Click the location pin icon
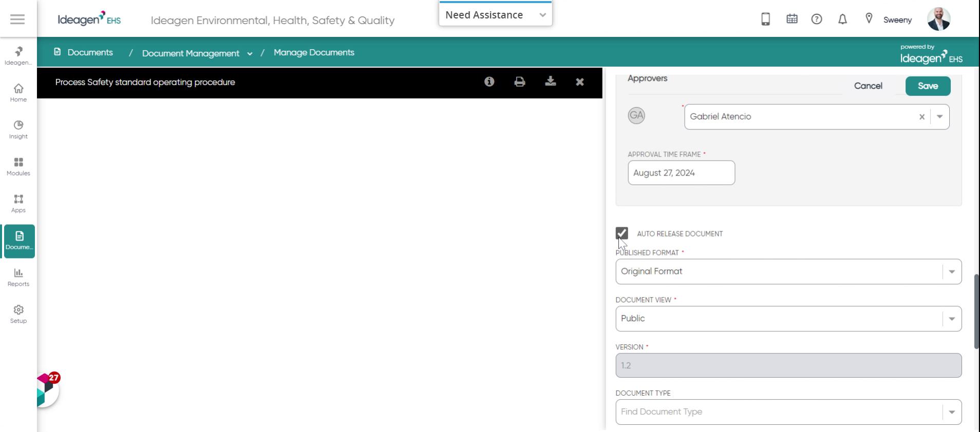The image size is (980, 432). coord(869,18)
